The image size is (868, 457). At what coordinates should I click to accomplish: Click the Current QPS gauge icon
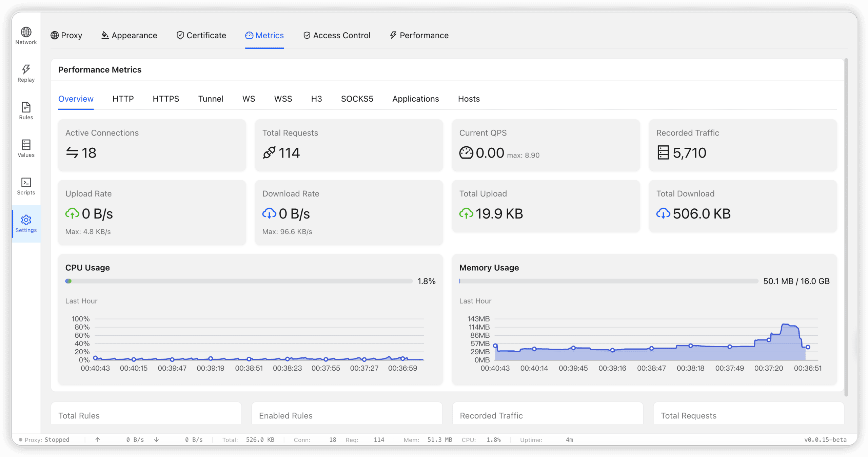point(466,153)
